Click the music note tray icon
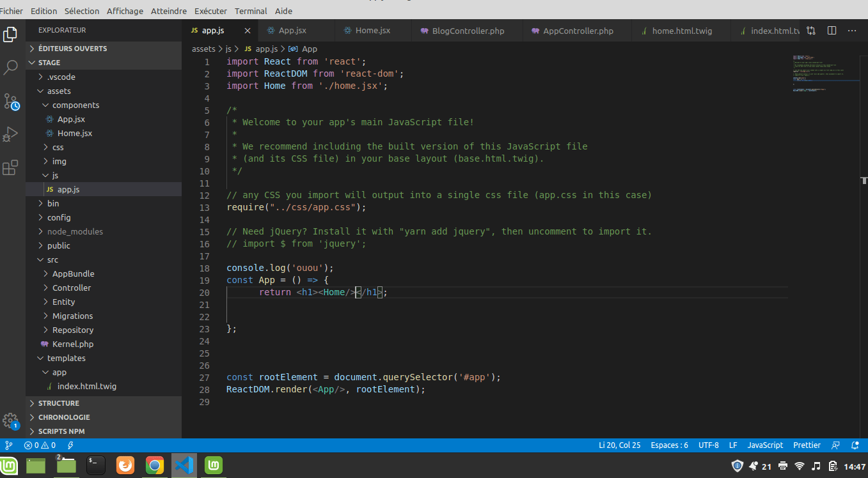The image size is (868, 478). (x=816, y=466)
